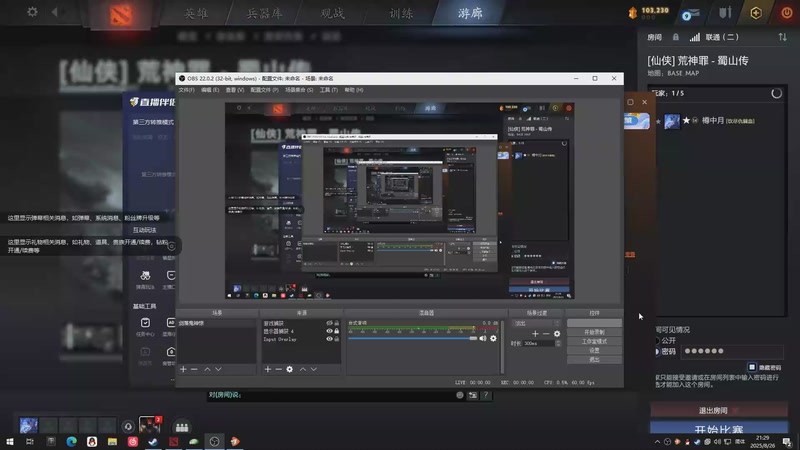The height and width of the screenshot is (450, 800).
Task: Click the red power quit icon
Action: point(786,12)
